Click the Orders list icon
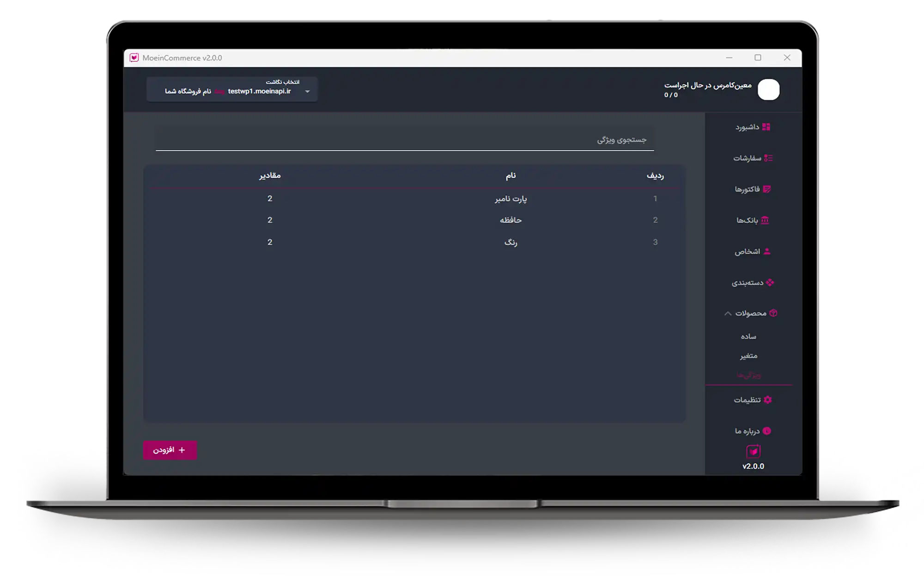This screenshot has width=924, height=576. coord(768,158)
